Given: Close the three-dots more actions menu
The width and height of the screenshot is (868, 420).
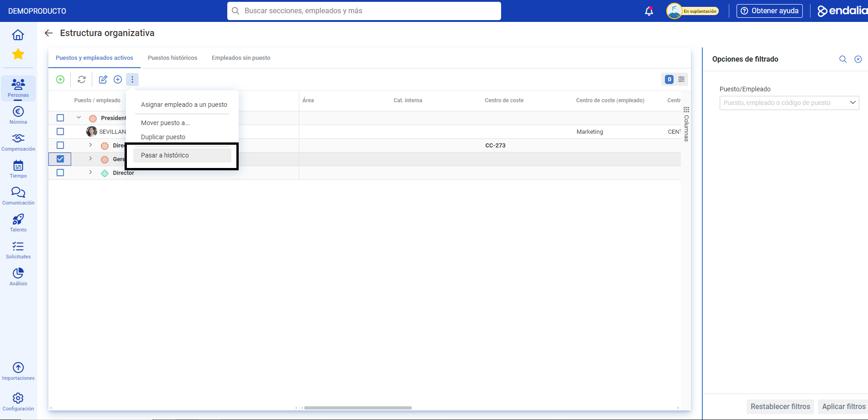Looking at the screenshot, I should (132, 79).
